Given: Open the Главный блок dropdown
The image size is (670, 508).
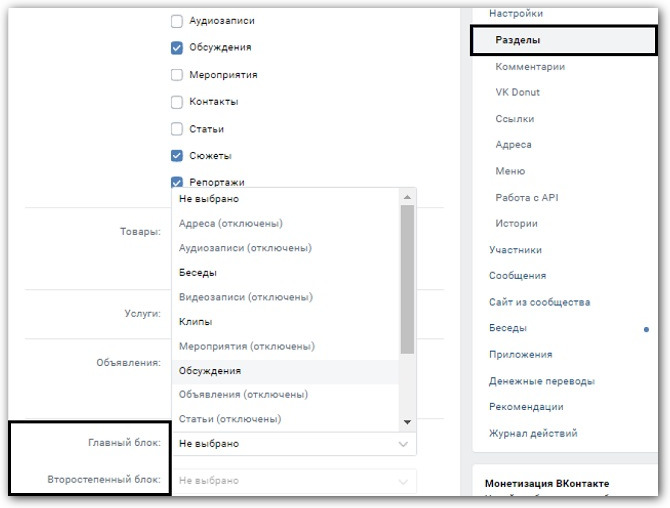Looking at the screenshot, I should [293, 444].
